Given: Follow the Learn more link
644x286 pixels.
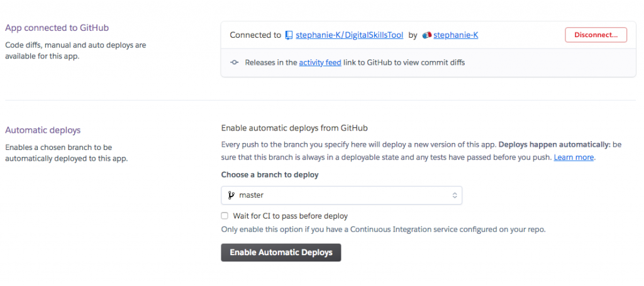Looking at the screenshot, I should pyautogui.click(x=574, y=157).
